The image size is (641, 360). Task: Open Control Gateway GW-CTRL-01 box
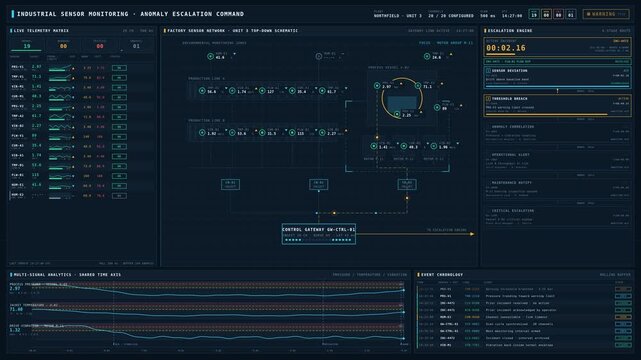click(318, 234)
